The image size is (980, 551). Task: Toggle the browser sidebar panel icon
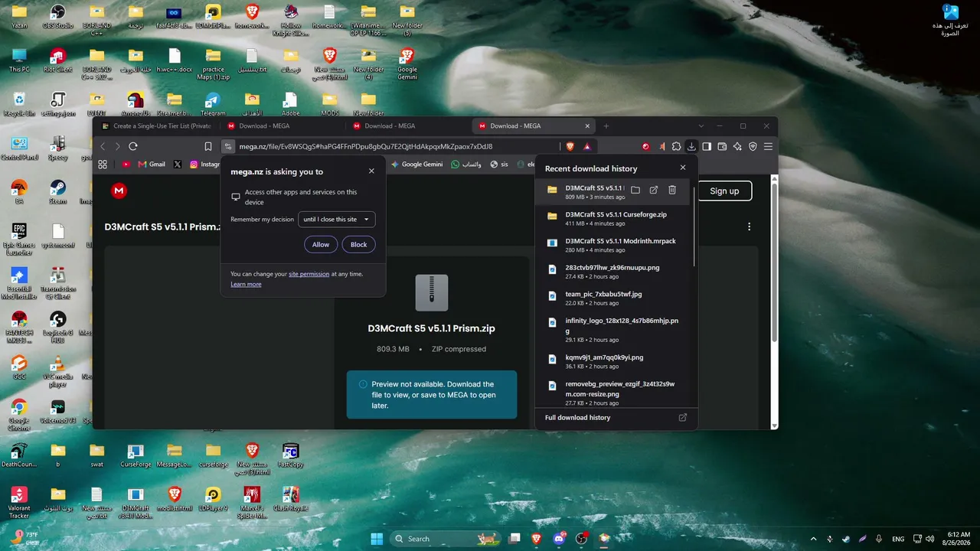(707, 146)
